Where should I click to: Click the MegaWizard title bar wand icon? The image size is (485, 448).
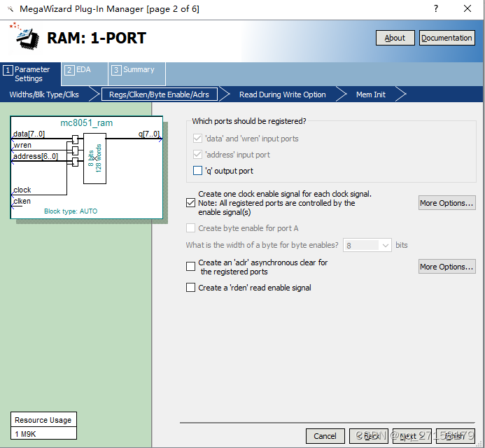point(10,9)
